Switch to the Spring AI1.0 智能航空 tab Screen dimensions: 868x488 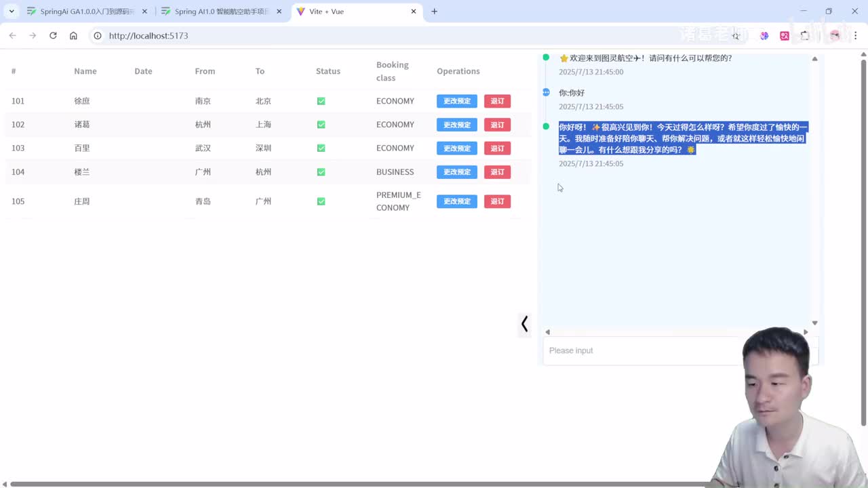[x=222, y=12]
